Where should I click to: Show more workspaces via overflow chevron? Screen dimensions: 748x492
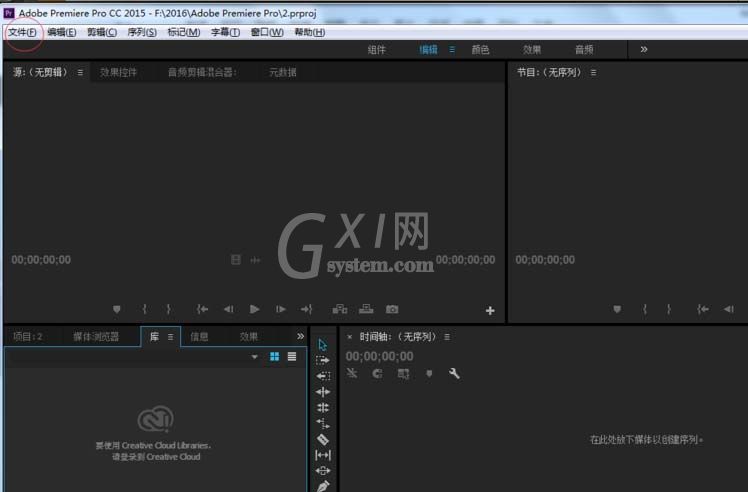[x=644, y=49]
